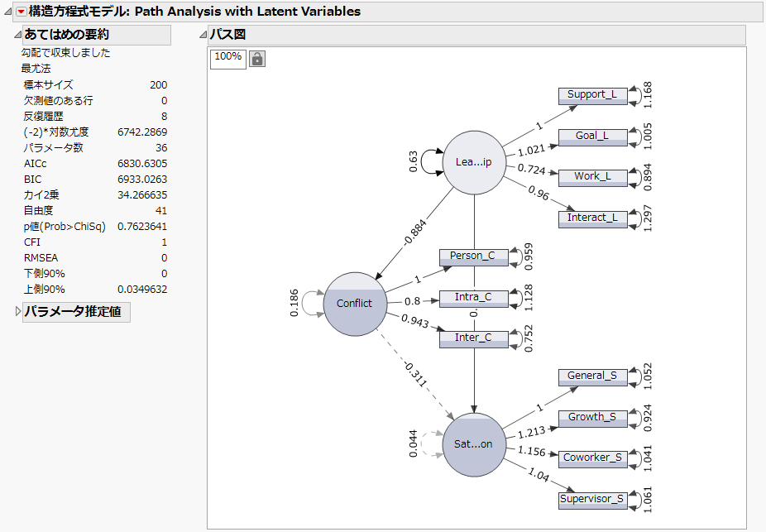Click the dashed -0.311 path label

click(416, 374)
